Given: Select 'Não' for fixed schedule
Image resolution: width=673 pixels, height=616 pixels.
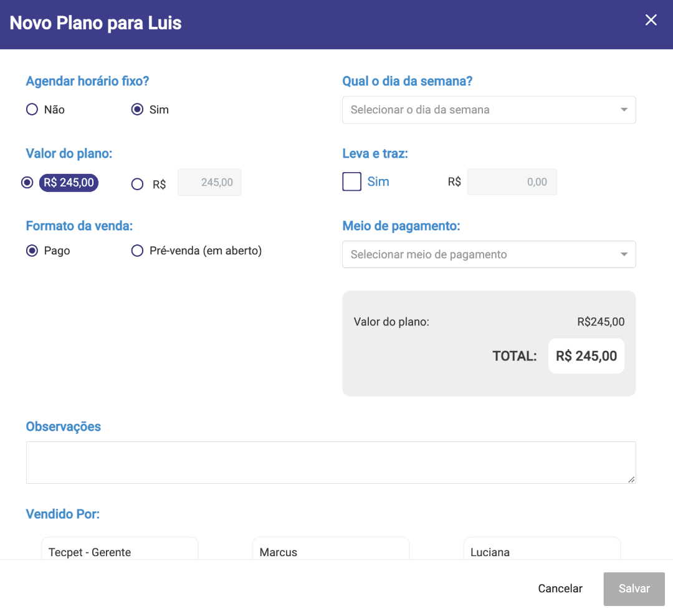Looking at the screenshot, I should [x=32, y=110].
